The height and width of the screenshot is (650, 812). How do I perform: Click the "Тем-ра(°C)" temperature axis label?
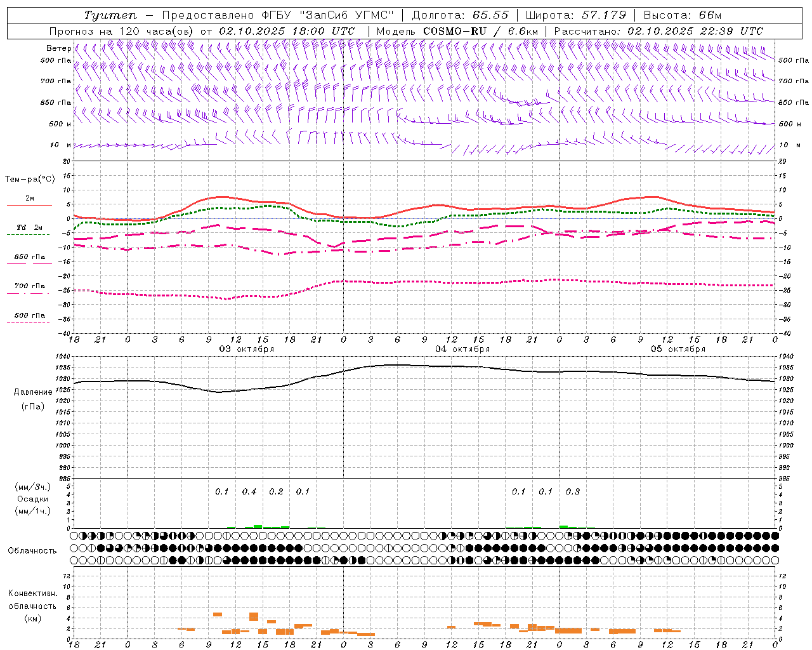30,180
